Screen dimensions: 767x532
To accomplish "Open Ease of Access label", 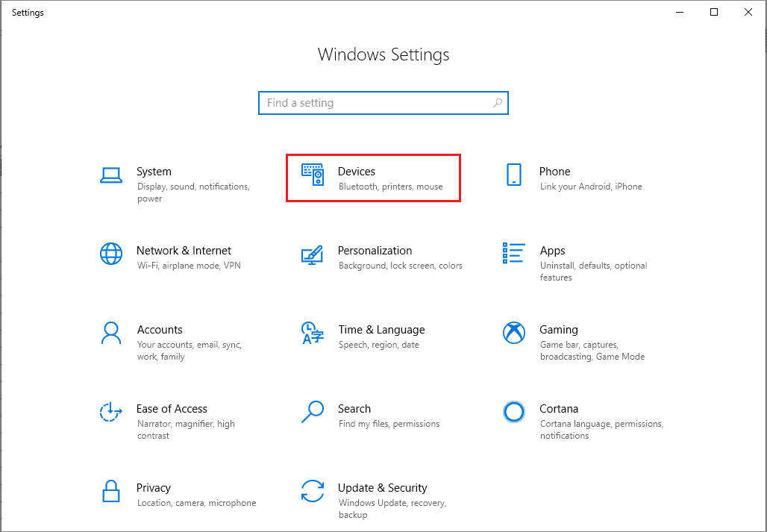I will (172, 409).
